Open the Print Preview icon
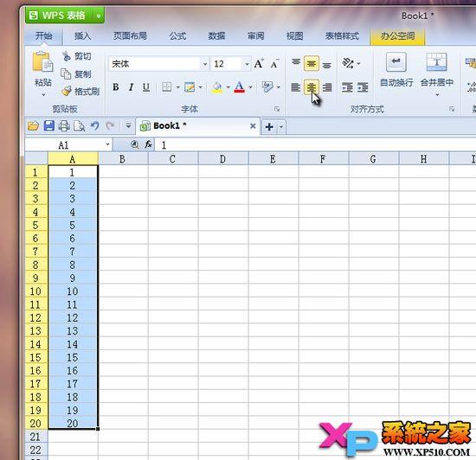The width and height of the screenshot is (476, 460). [80, 125]
